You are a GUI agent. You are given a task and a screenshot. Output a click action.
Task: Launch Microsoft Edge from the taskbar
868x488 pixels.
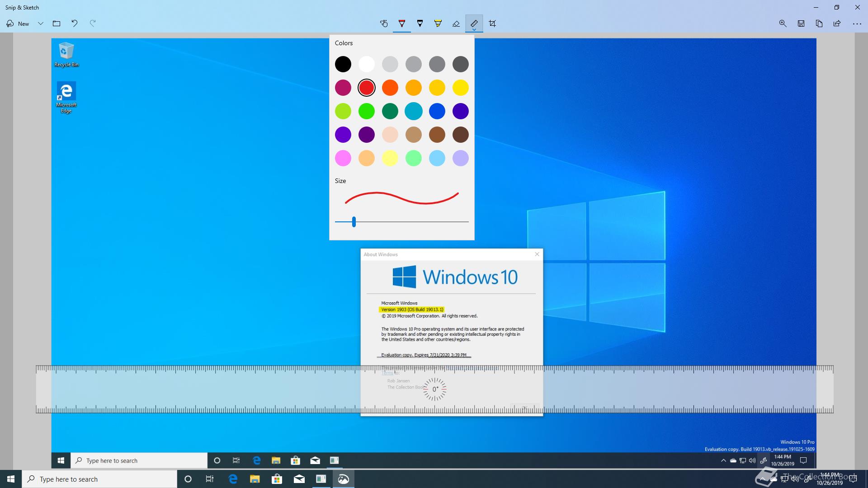233,479
